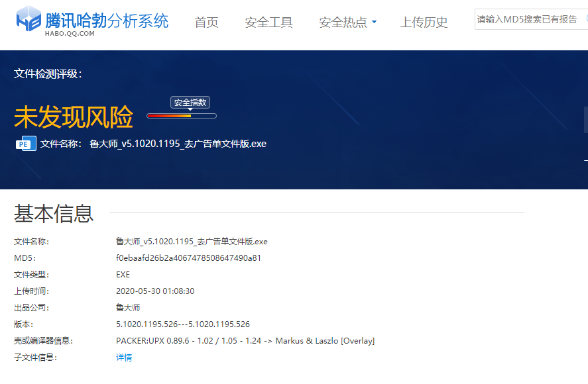The image size is (588, 384).
Task: Click the 版本 label
Action: tap(24, 324)
